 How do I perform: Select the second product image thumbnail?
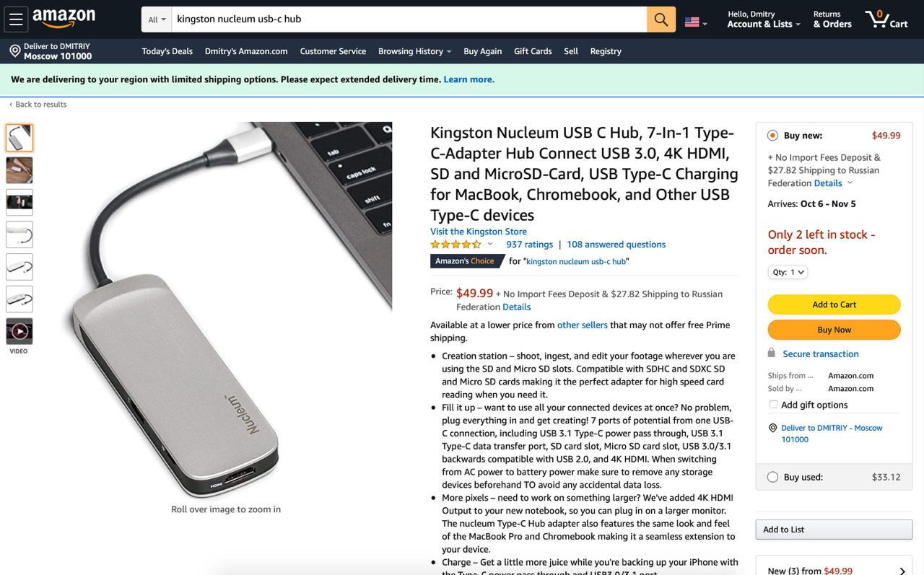19,170
